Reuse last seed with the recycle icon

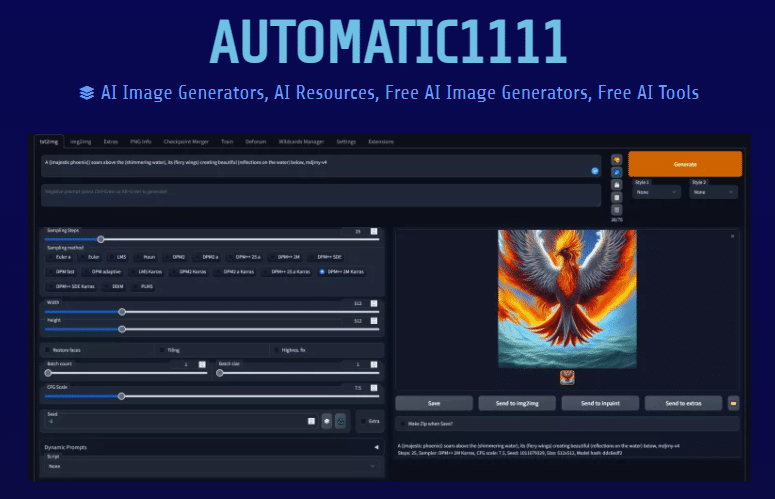click(341, 421)
